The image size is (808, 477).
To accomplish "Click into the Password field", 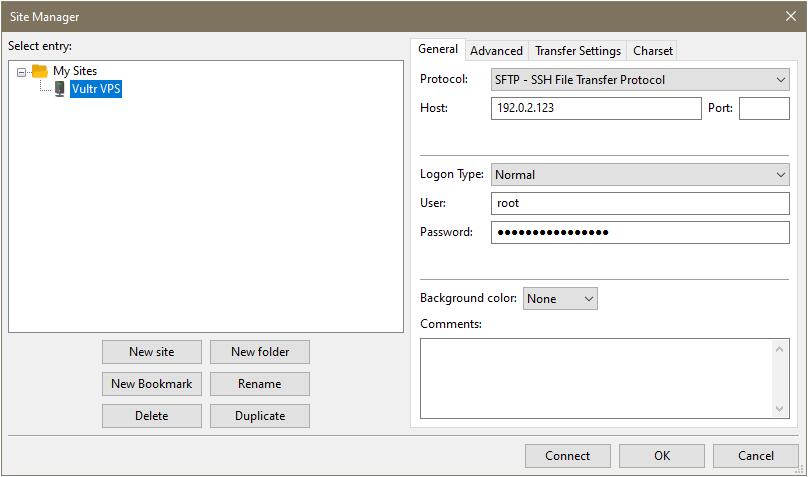I will [x=640, y=232].
